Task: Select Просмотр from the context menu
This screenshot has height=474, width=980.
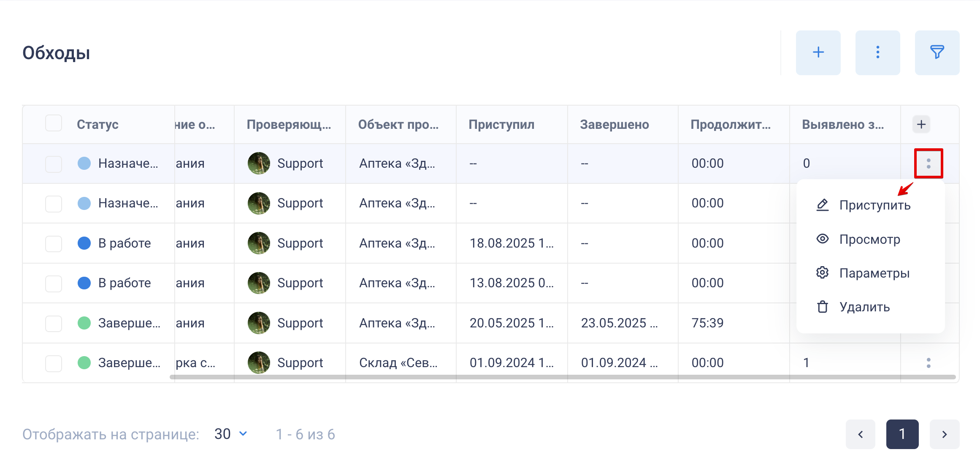Action: point(869,240)
